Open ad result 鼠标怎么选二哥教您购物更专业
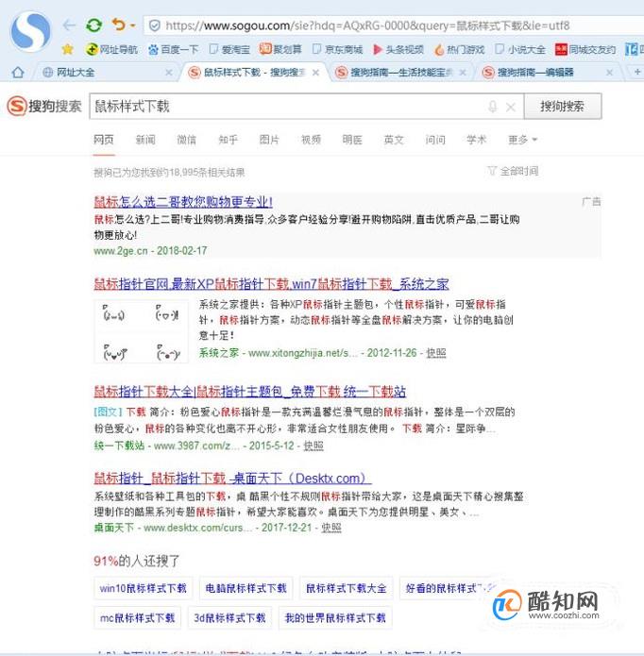The width and height of the screenshot is (644, 656). click(183, 202)
